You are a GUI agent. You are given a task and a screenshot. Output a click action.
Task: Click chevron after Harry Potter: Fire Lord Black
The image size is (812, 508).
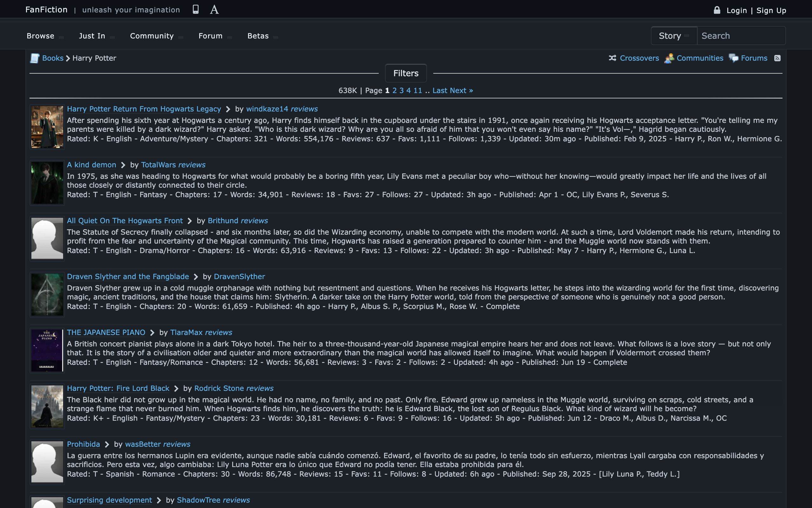pos(176,388)
